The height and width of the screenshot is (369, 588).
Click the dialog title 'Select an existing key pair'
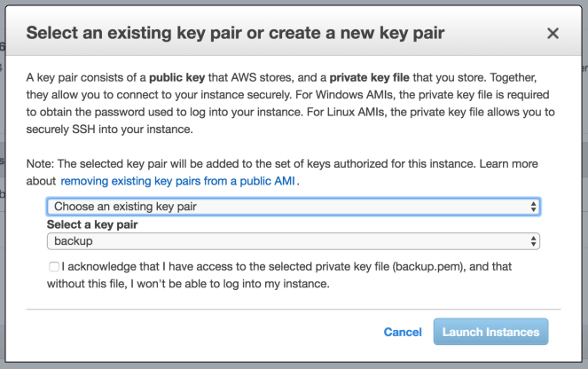pos(235,34)
